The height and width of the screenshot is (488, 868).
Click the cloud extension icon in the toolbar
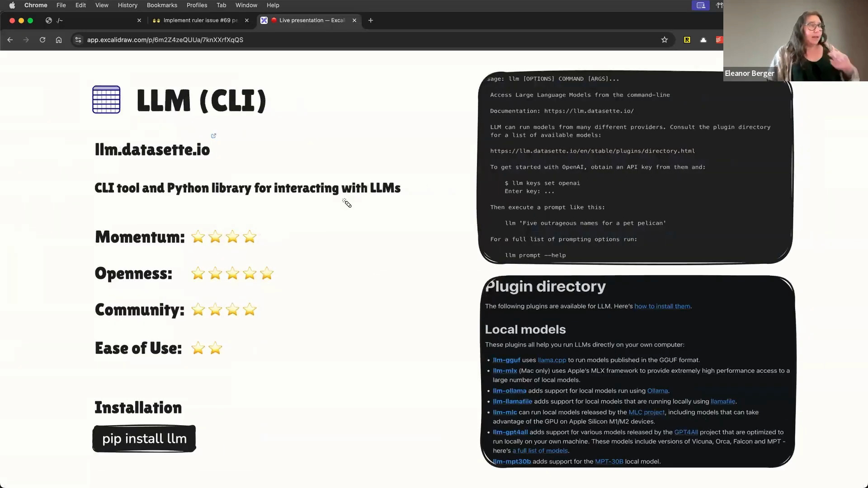tap(703, 40)
